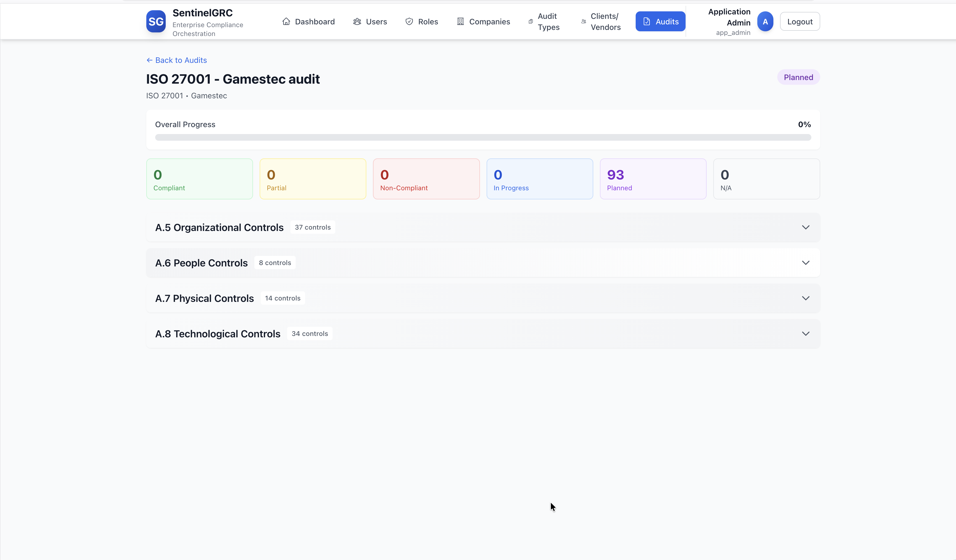This screenshot has height=560, width=956.
Task: Click the A.7 Physical Controls heading
Action: pos(205,298)
